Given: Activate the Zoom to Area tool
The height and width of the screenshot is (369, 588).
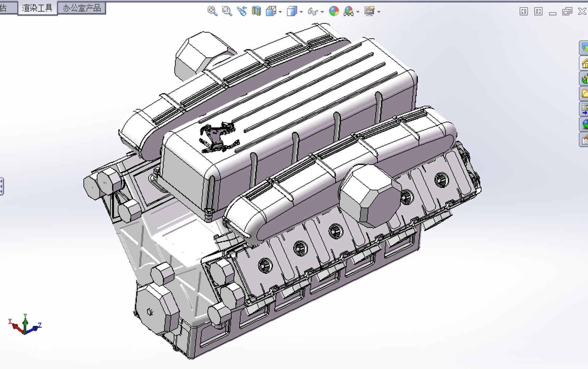Looking at the screenshot, I should coord(227,11).
